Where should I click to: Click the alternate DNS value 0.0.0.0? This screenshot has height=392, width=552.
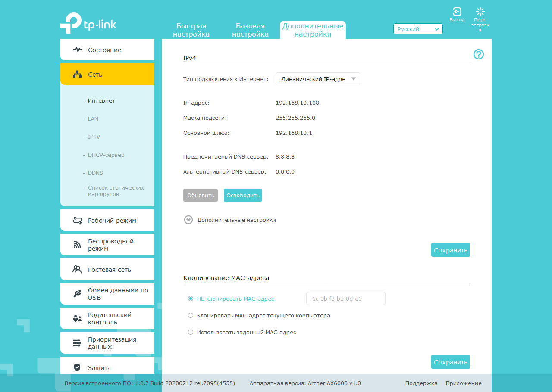tap(285, 171)
